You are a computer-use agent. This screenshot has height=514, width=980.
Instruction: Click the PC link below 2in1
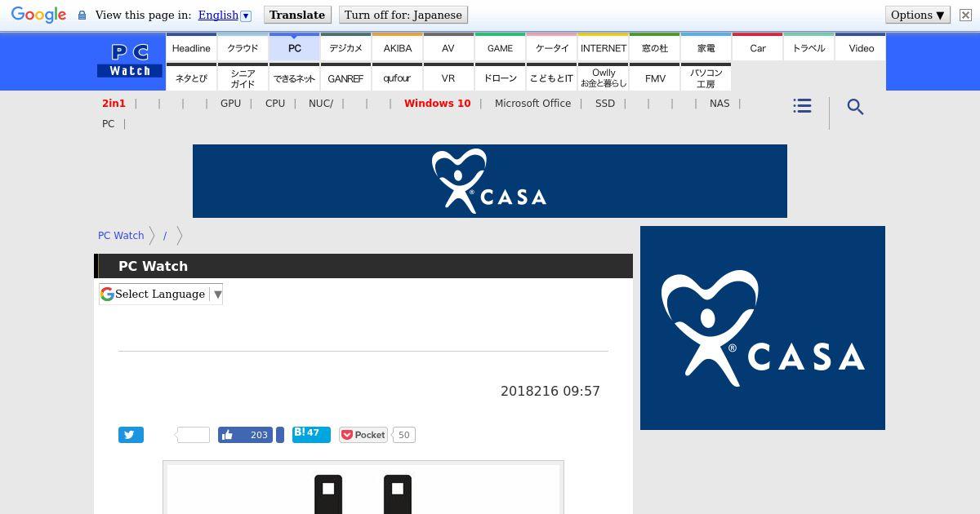[108, 124]
